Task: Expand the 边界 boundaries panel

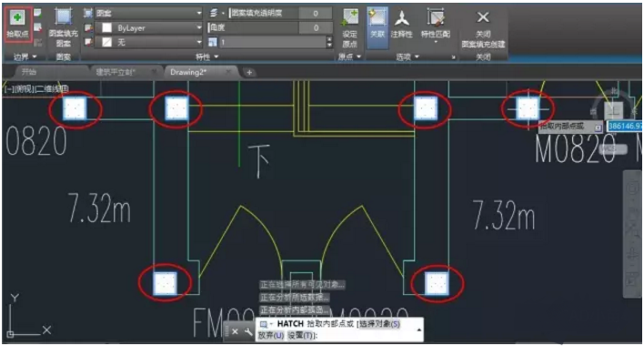Action: tap(25, 56)
